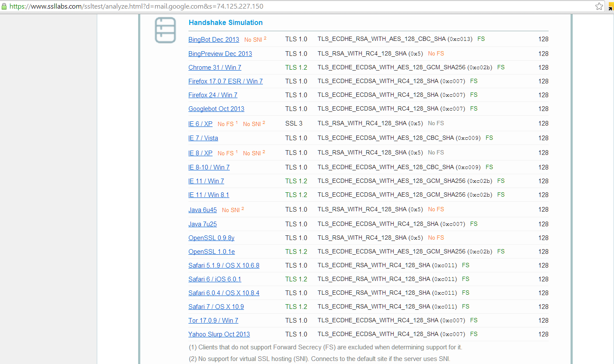Open the Java 6u45 link
Image resolution: width=614 pixels, height=364 pixels.
point(202,210)
